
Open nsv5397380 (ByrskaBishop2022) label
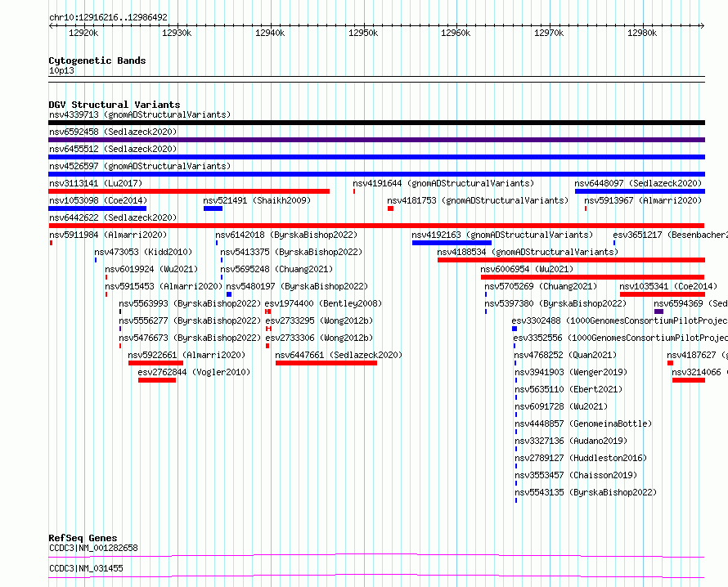pyautogui.click(x=555, y=303)
